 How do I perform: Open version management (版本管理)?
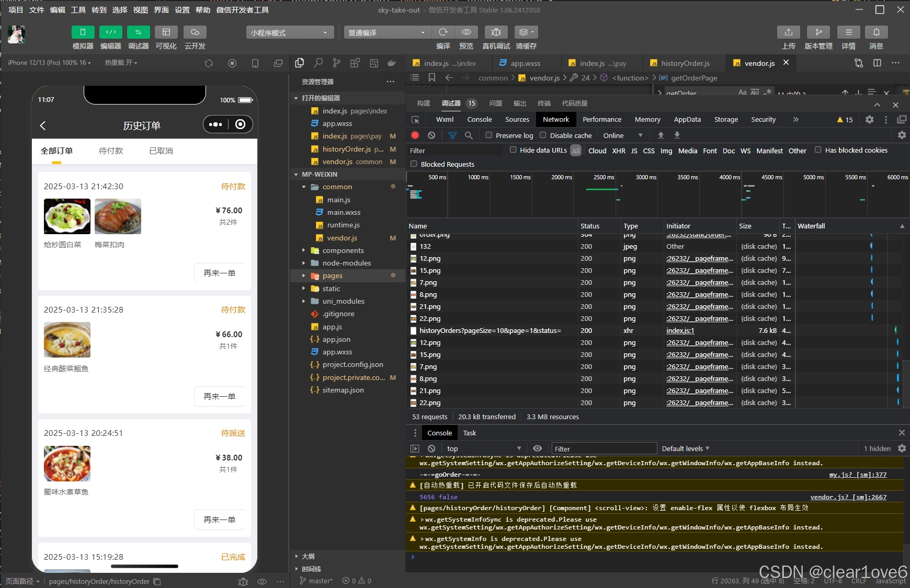pyautogui.click(x=818, y=32)
